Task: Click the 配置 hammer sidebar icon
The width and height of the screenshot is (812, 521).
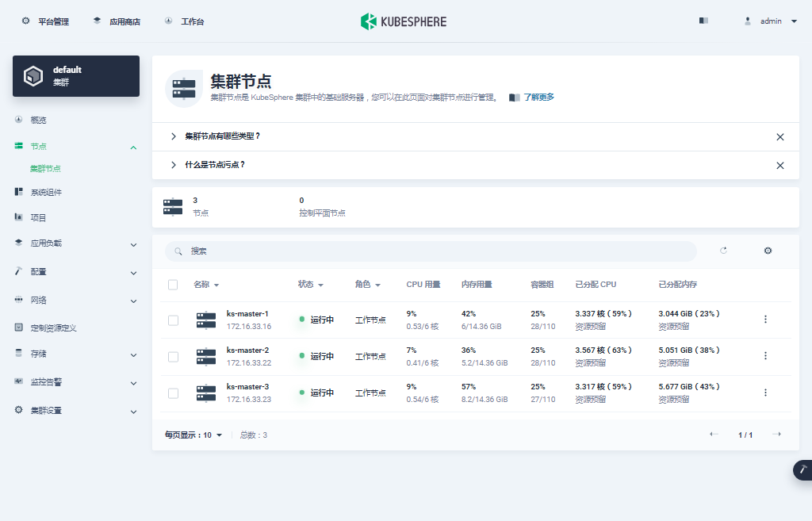Action: point(19,270)
